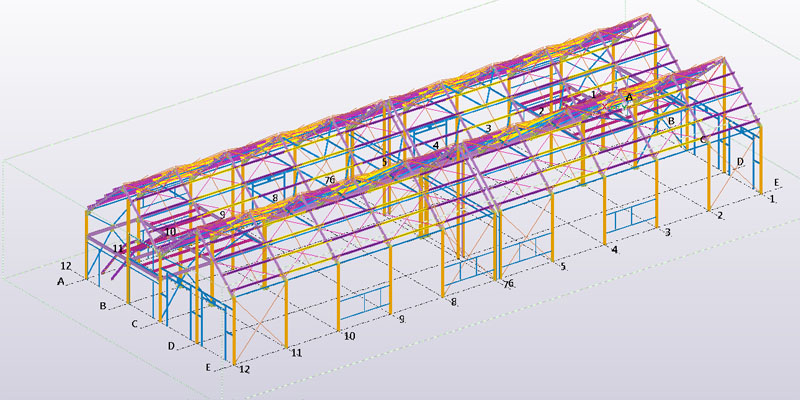Viewport: 800px width, 400px height.
Task: Pick grid label 10 below the front wall
Action: 350,337
